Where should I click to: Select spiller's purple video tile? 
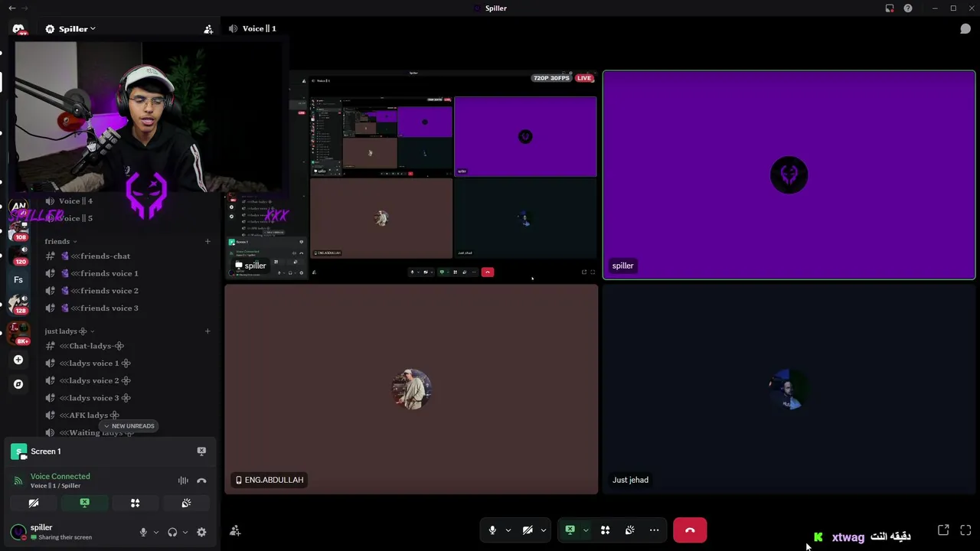pyautogui.click(x=789, y=175)
